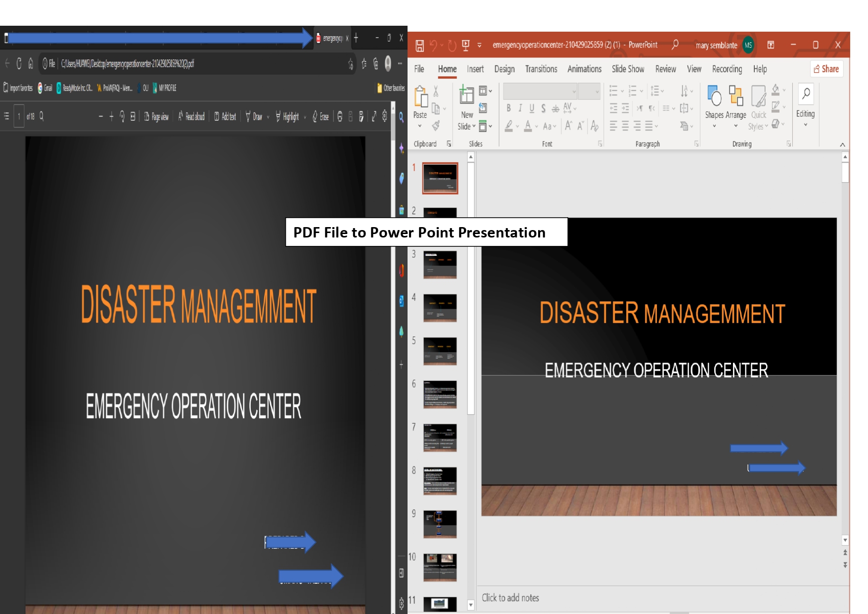This screenshot has width=868, height=614.
Task: Open Shape Fill dropdown arrow
Action: 784,91
